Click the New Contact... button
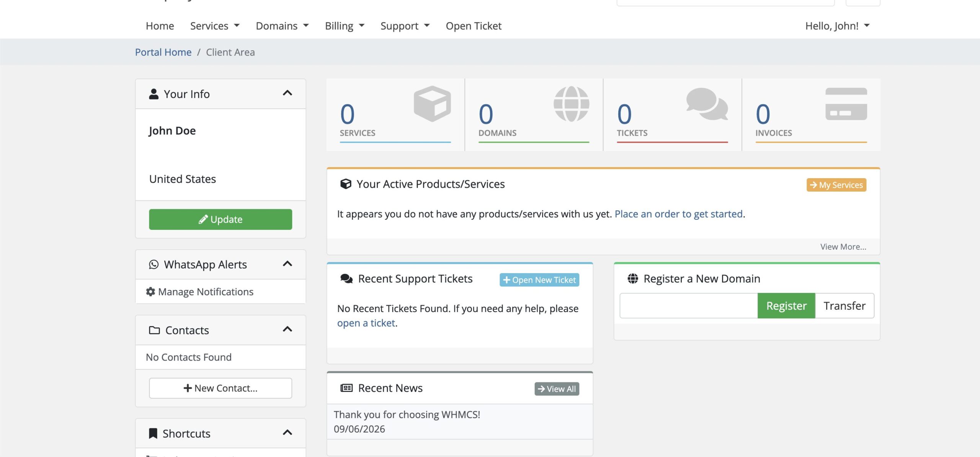 click(x=220, y=388)
